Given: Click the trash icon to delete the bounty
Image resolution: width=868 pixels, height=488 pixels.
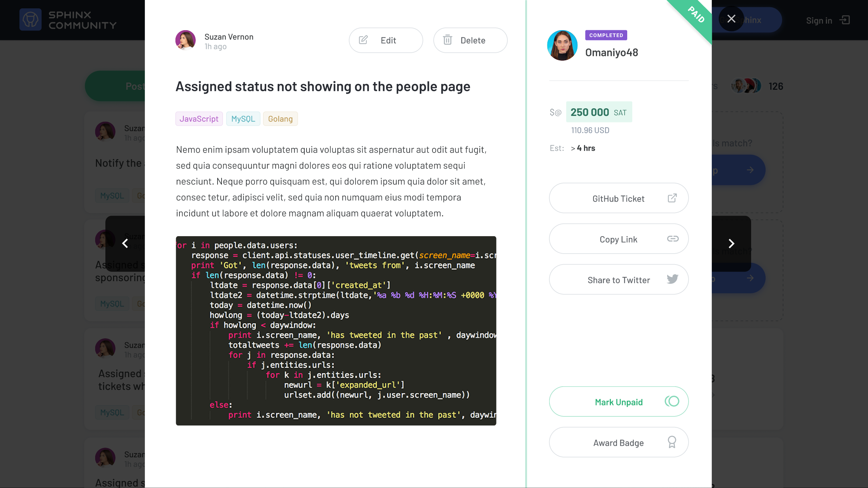Looking at the screenshot, I should click(x=448, y=40).
